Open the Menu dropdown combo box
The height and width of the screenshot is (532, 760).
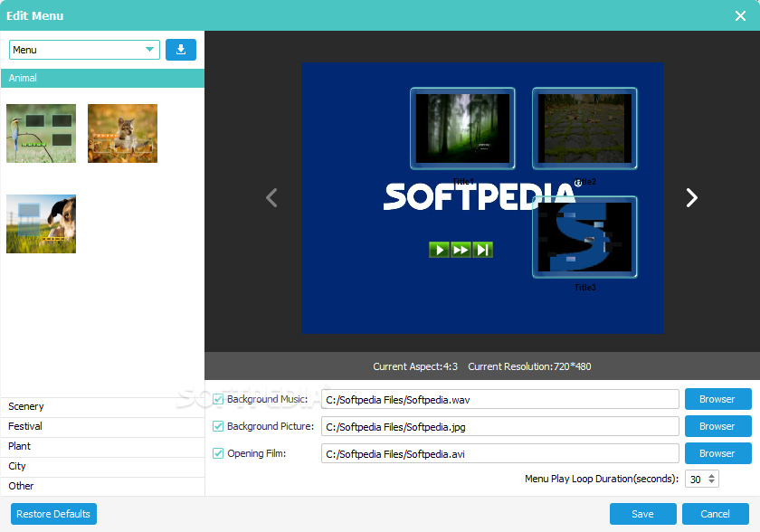(84, 50)
